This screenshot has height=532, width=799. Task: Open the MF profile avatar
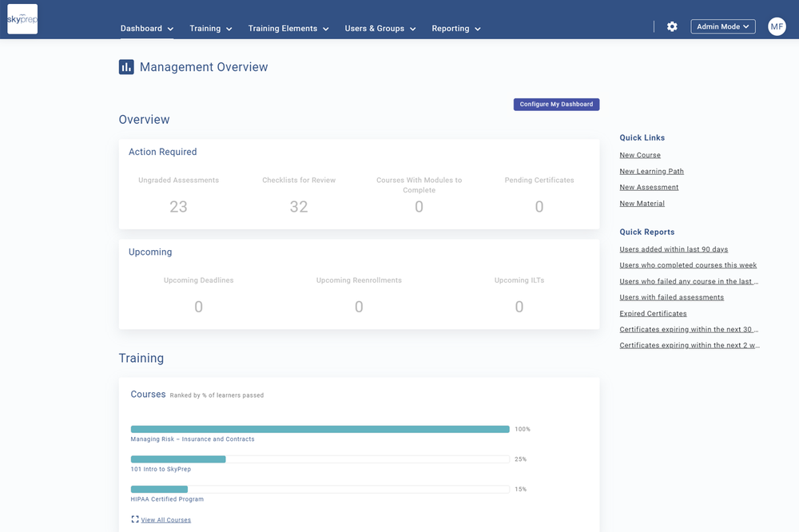[x=776, y=26]
